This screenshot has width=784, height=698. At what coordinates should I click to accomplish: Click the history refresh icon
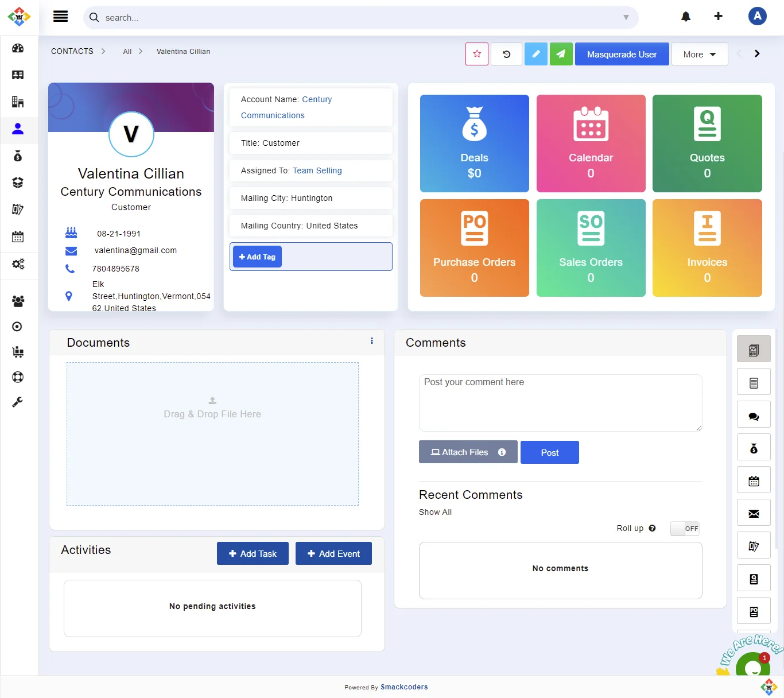506,54
